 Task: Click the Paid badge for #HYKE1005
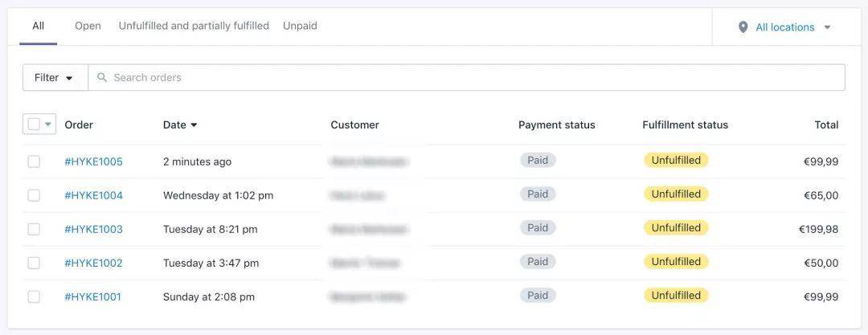click(538, 161)
